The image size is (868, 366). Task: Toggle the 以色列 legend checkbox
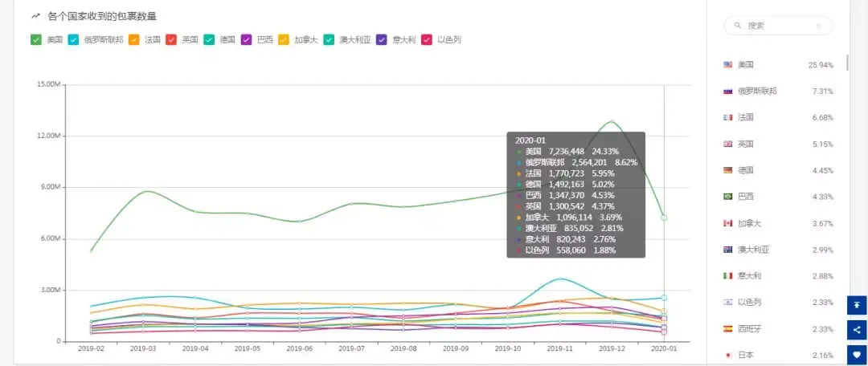[x=427, y=40]
